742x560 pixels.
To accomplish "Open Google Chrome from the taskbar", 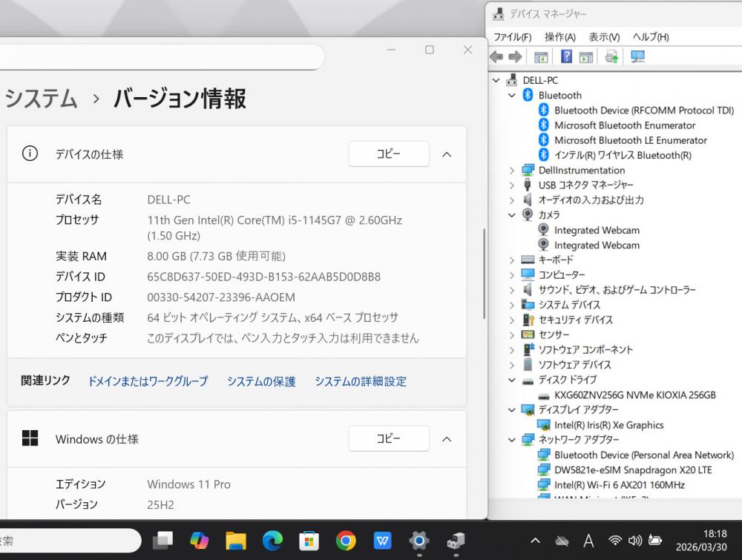I will click(345, 541).
